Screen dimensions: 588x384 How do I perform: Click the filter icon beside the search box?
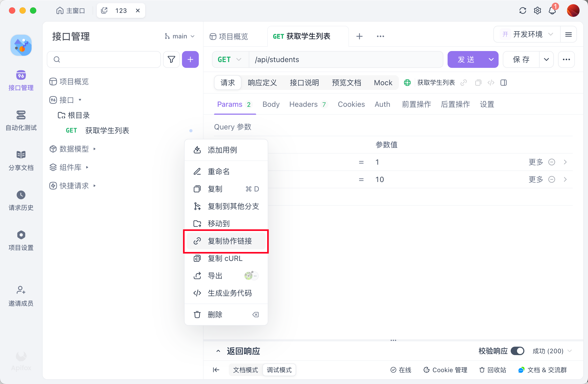pyautogui.click(x=171, y=59)
